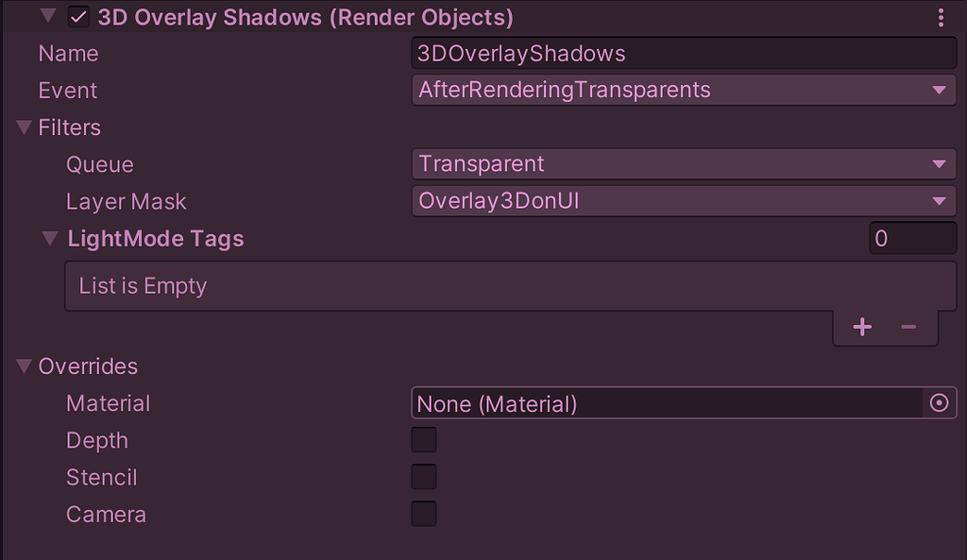The image size is (967, 560).
Task: Collapse the 3D Overlay Shadows component foldout
Action: pyautogui.click(x=48, y=17)
